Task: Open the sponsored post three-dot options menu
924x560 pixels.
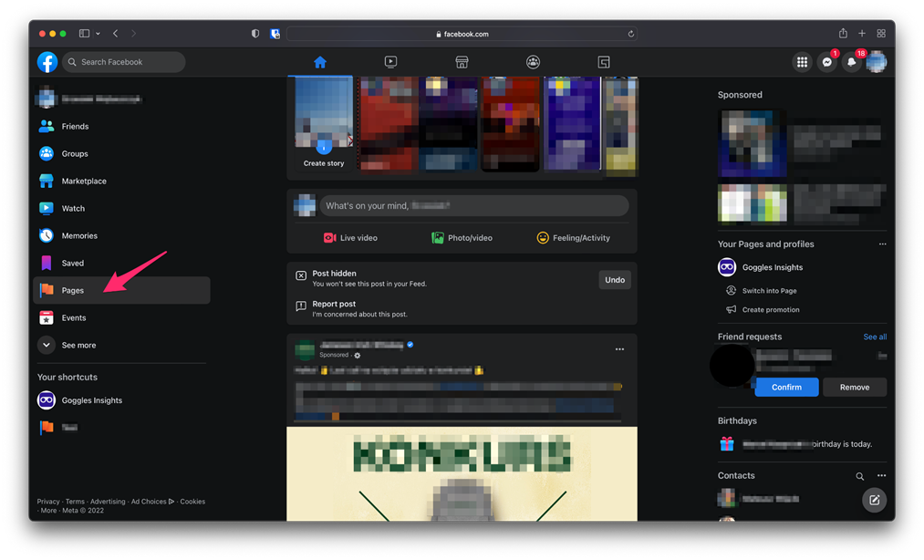Action: (x=619, y=349)
